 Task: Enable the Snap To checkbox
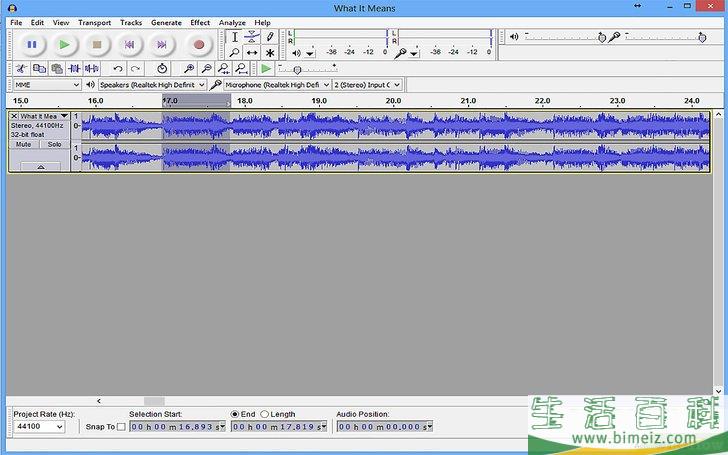point(121,427)
